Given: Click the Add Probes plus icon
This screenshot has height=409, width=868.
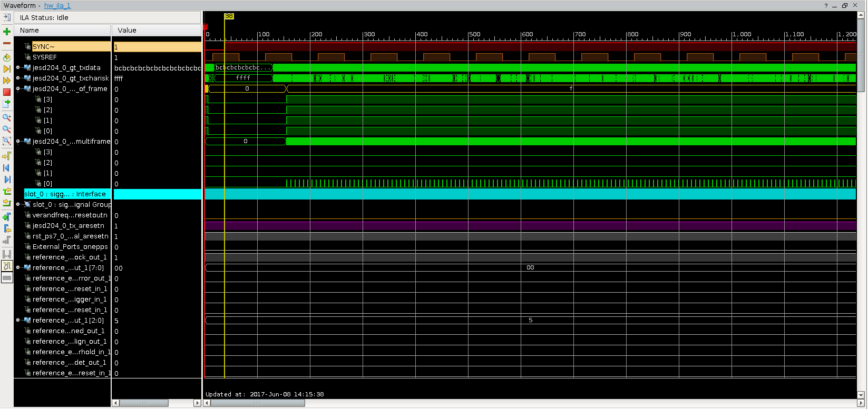Looking at the screenshot, I should (7, 32).
